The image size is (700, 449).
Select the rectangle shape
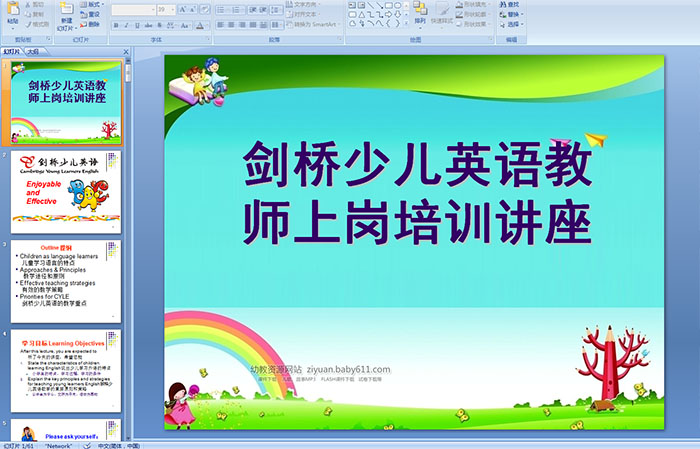[x=388, y=5]
